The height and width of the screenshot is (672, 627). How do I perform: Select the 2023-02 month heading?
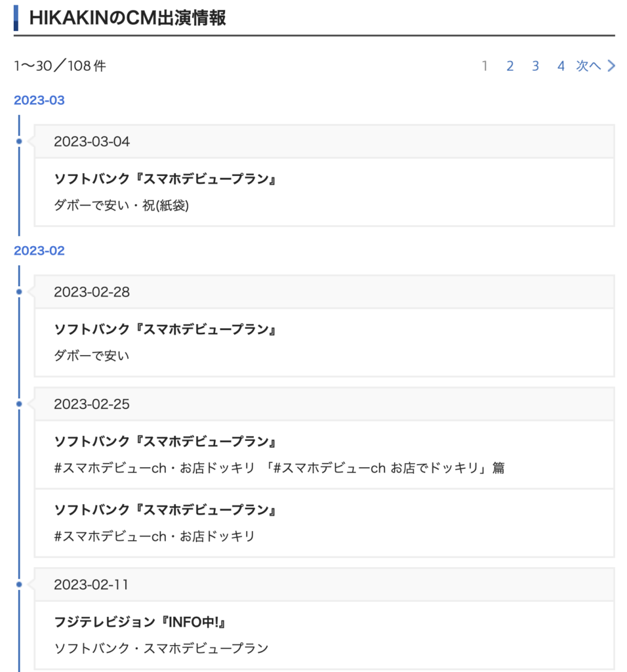click(39, 251)
